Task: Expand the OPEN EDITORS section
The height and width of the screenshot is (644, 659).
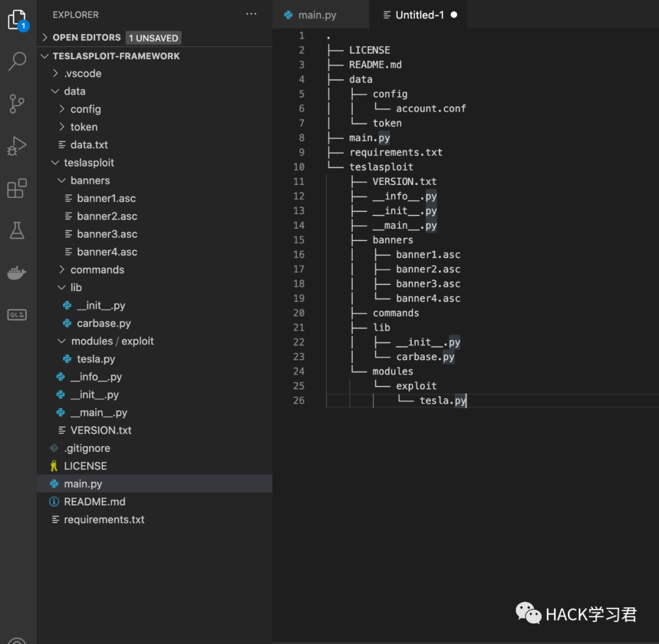Action: click(x=45, y=37)
